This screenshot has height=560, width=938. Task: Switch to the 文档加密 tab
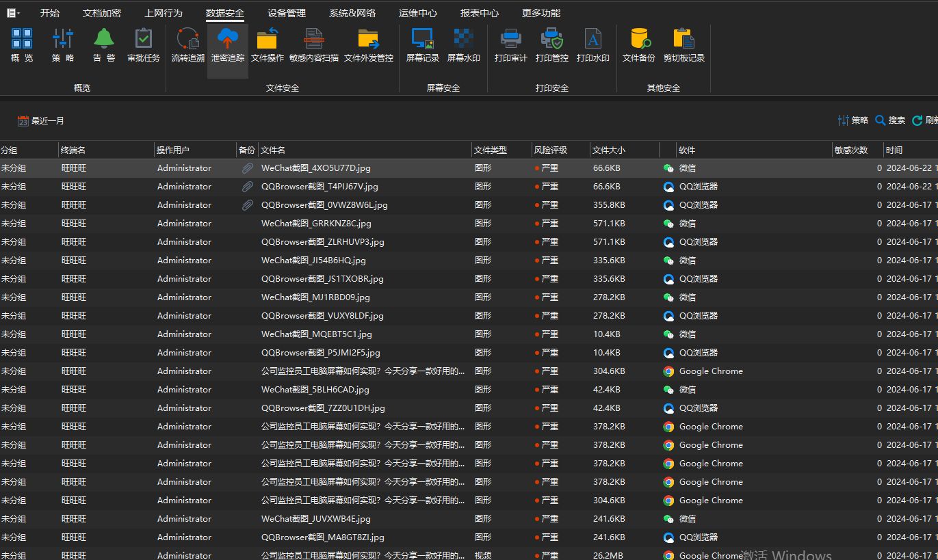point(102,13)
